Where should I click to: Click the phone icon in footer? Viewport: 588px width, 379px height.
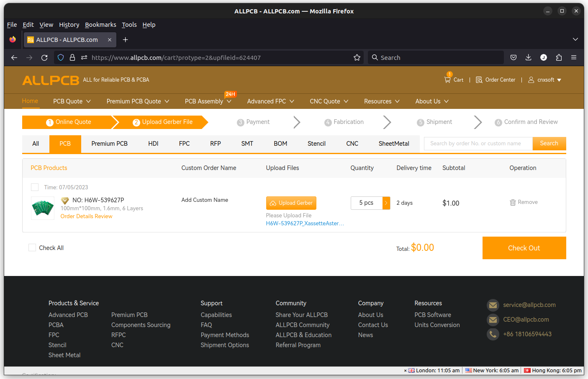pos(493,334)
